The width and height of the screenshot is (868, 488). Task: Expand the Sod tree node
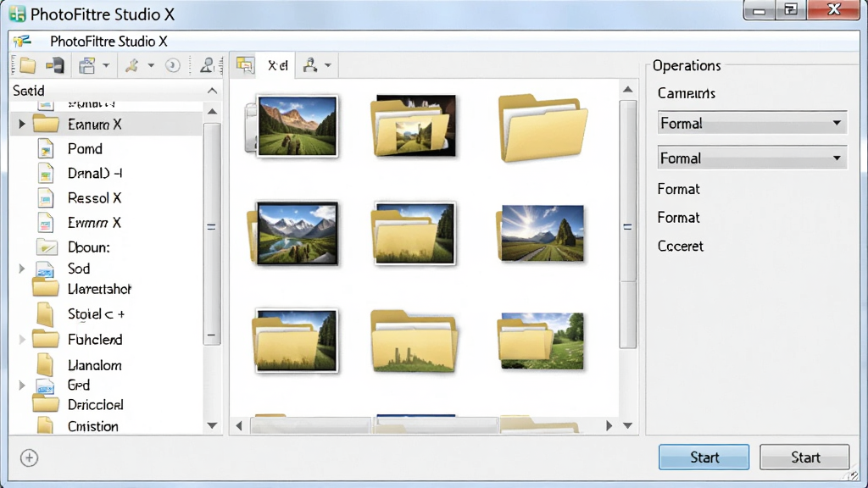click(x=21, y=269)
